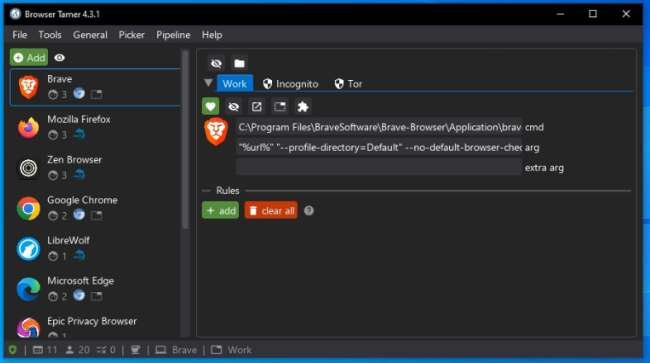Click the open-externally arrow icon
The image size is (650, 363).
click(257, 106)
